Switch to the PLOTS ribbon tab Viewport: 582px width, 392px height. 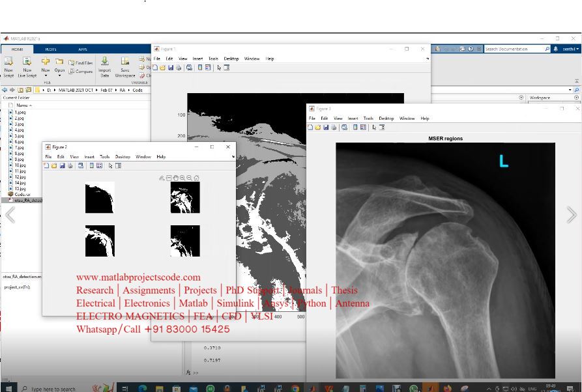(51, 49)
